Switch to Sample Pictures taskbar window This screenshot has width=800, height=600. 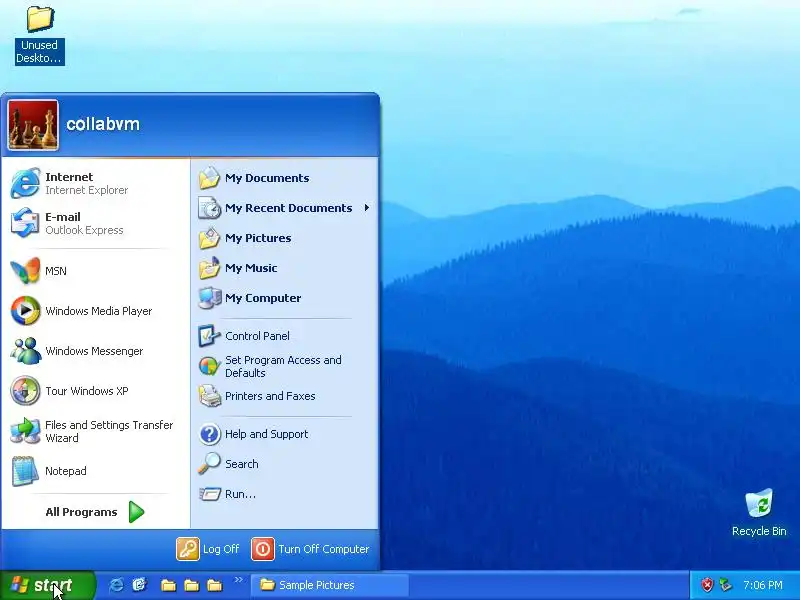click(330, 585)
